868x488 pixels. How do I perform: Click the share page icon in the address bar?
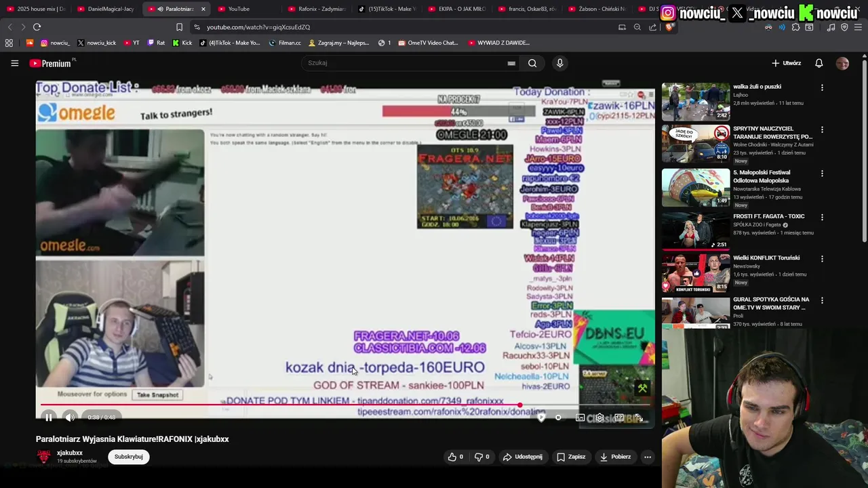652,27
